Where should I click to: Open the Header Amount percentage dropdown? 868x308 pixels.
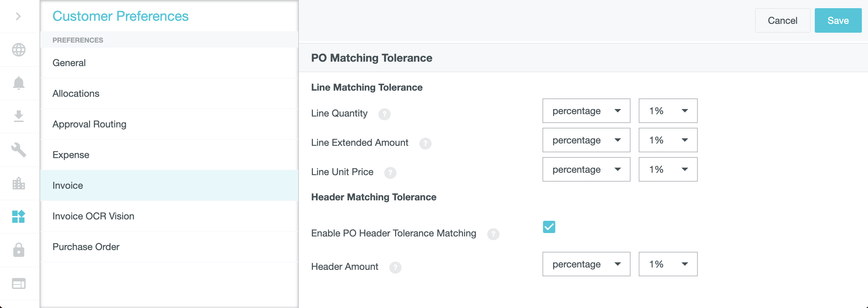[x=586, y=264]
